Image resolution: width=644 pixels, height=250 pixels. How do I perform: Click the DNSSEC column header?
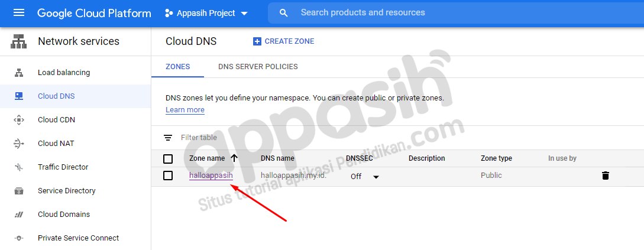[360, 158]
